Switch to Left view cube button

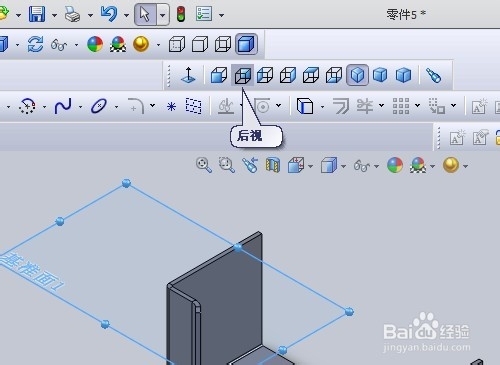265,75
